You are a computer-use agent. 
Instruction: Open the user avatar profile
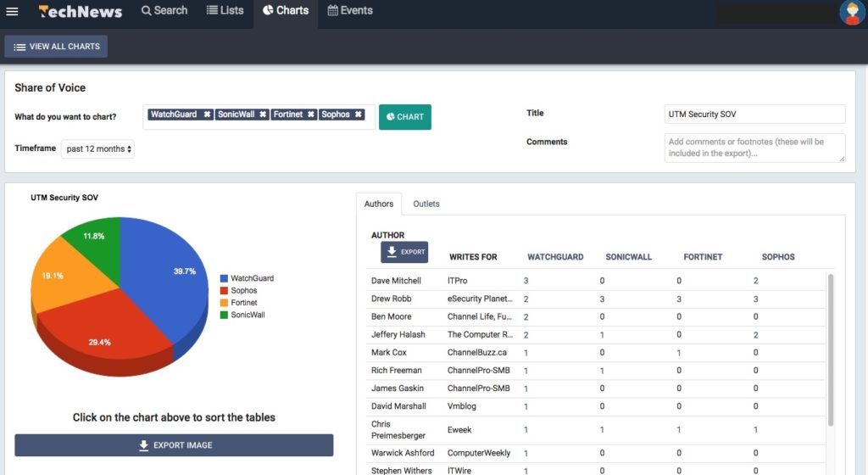(851, 12)
